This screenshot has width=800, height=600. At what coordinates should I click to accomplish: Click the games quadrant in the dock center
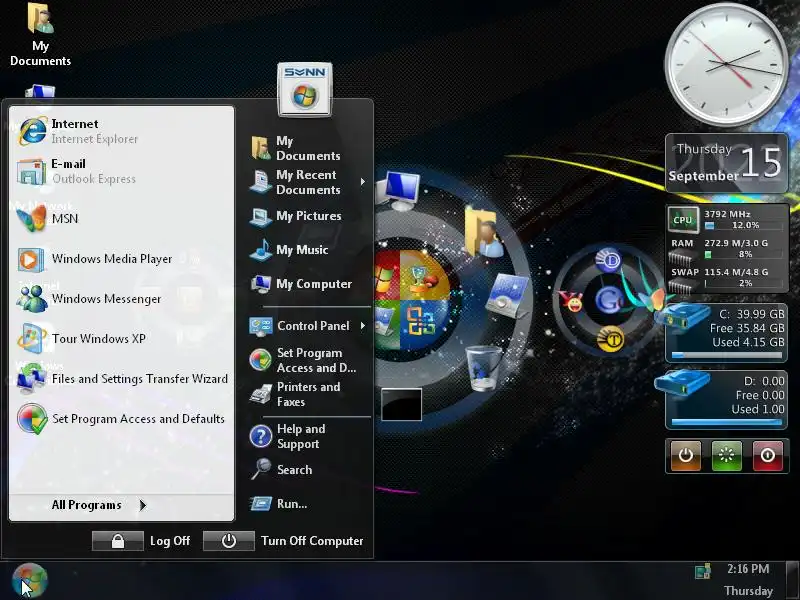422,276
